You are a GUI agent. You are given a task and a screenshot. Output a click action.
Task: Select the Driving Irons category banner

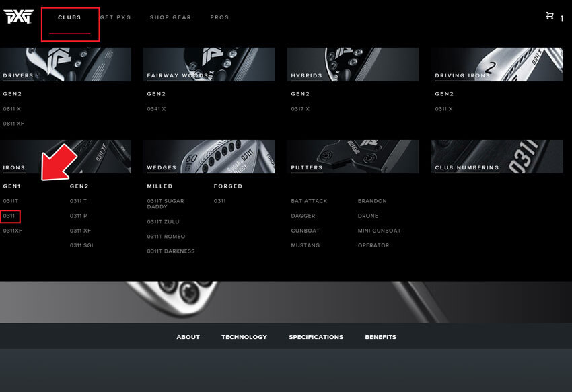click(x=497, y=65)
